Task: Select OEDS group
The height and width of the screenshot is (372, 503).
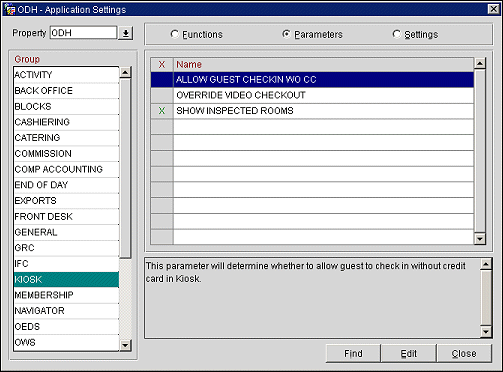Action: [66, 326]
